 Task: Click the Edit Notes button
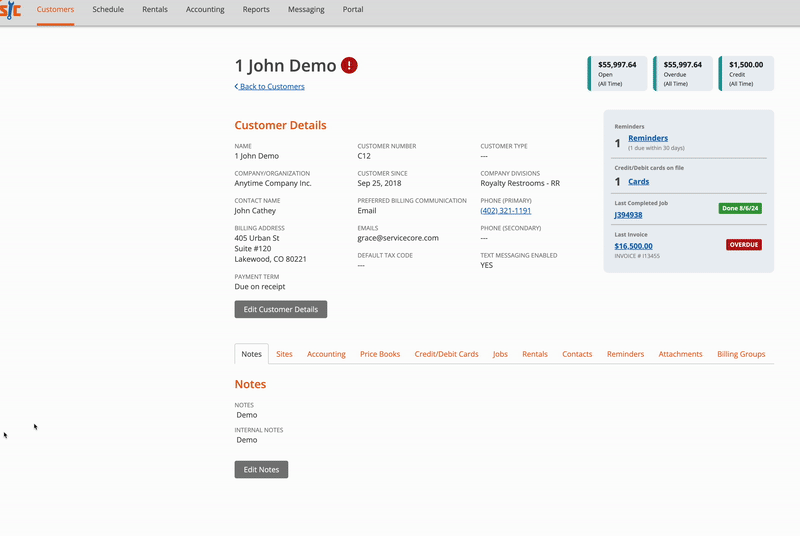click(x=261, y=470)
